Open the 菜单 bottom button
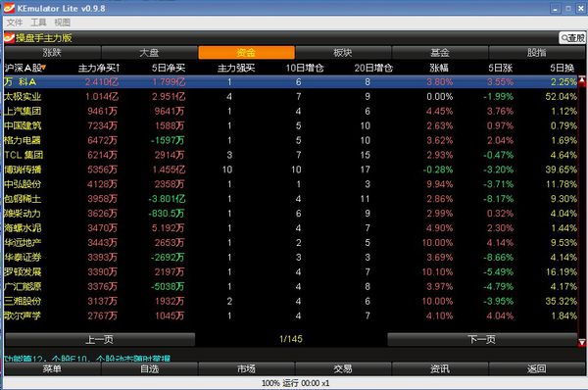 tap(52, 369)
